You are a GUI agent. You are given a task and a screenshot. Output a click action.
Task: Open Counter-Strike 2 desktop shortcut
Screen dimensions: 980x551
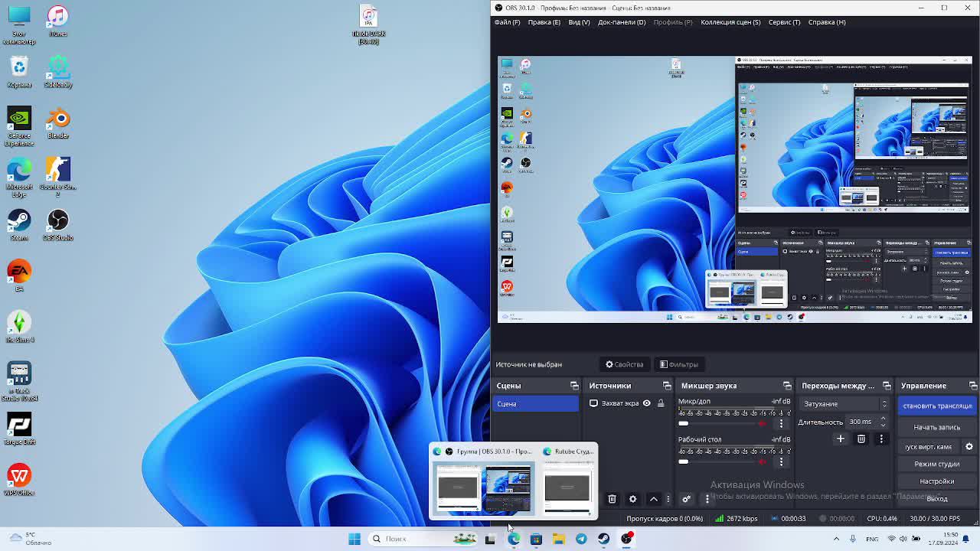(58, 178)
